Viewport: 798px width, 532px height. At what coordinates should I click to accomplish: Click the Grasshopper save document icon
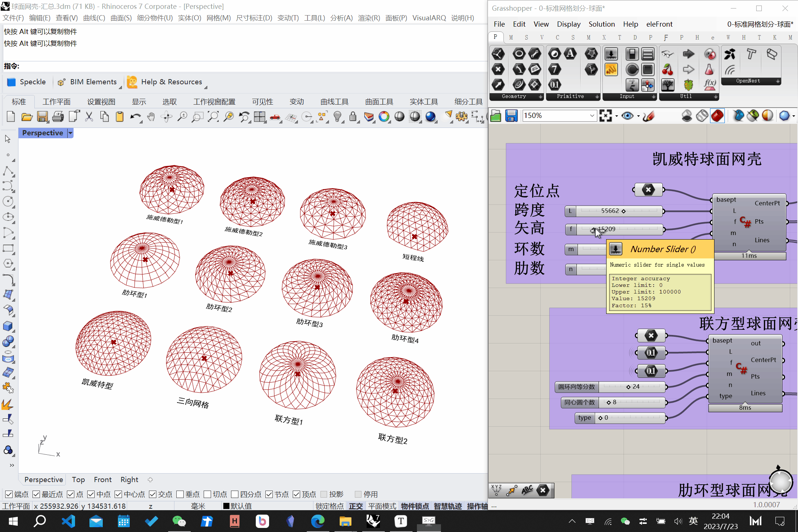511,116
